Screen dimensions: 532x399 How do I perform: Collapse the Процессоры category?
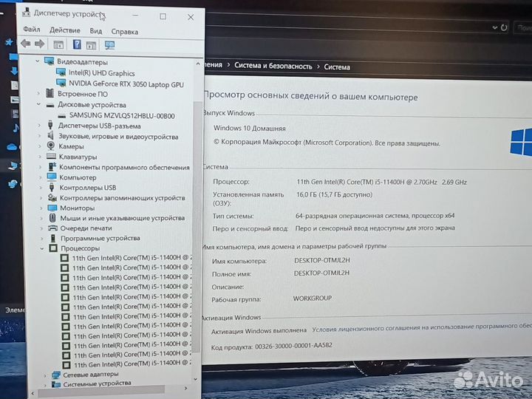coord(42,248)
